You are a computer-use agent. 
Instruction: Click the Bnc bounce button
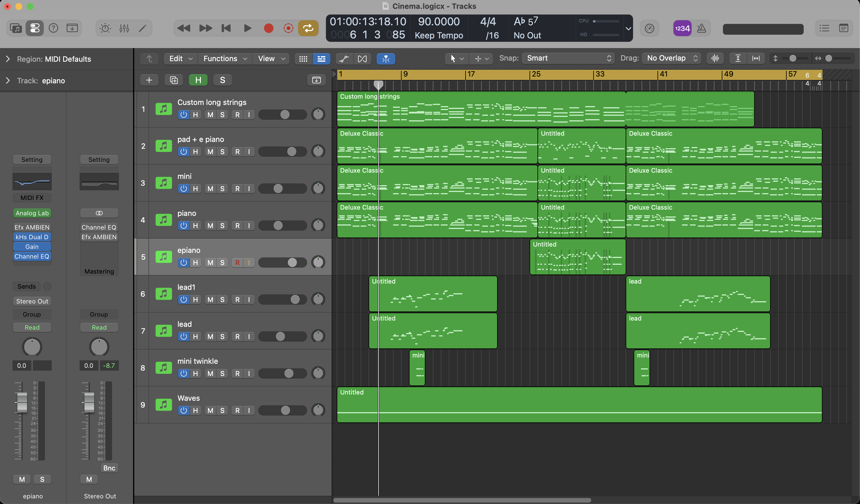point(109,468)
